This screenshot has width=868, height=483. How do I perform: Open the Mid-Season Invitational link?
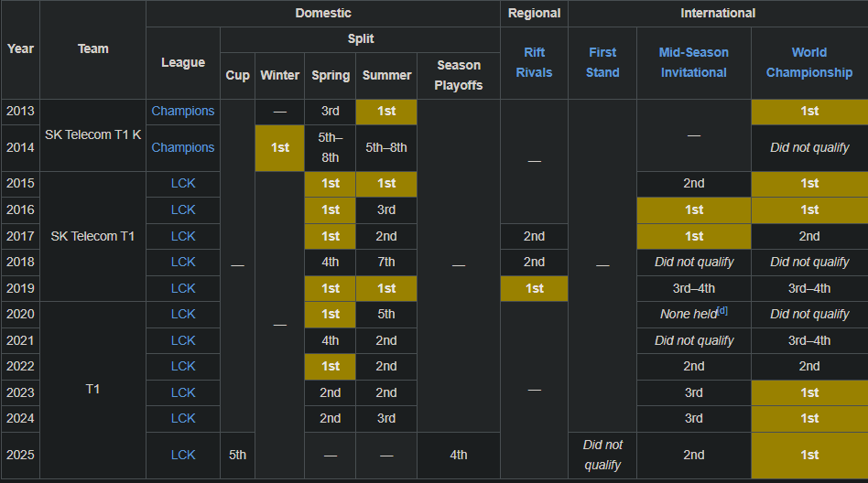pos(694,62)
